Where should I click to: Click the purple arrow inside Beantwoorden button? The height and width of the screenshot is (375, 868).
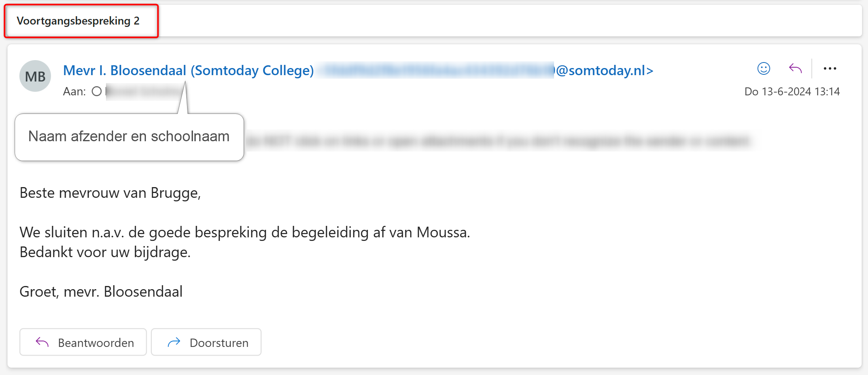coord(42,342)
